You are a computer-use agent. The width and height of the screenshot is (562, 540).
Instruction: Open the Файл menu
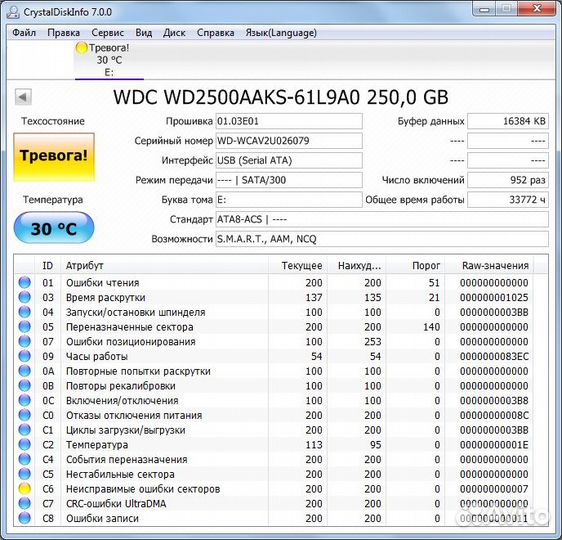pos(24,33)
